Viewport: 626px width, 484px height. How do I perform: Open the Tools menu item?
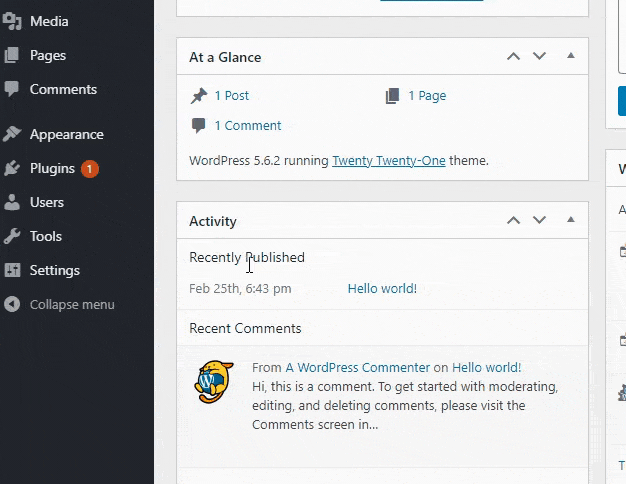46,236
